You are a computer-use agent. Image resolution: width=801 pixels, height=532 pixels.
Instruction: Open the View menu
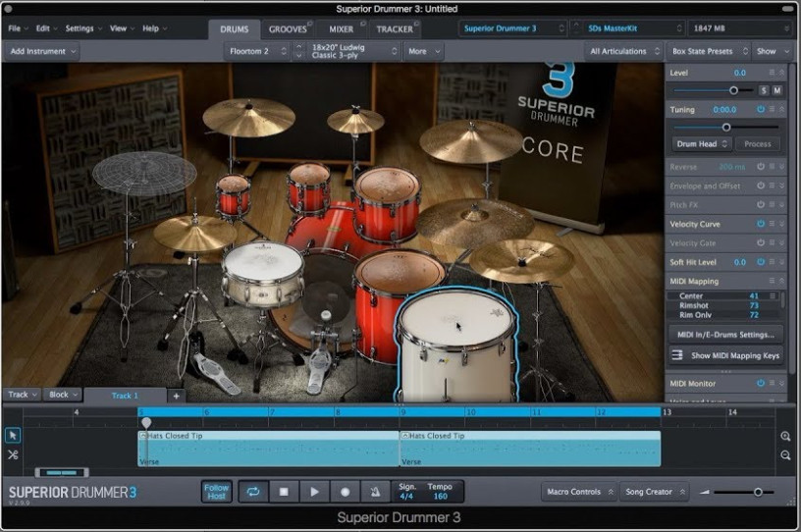122,28
